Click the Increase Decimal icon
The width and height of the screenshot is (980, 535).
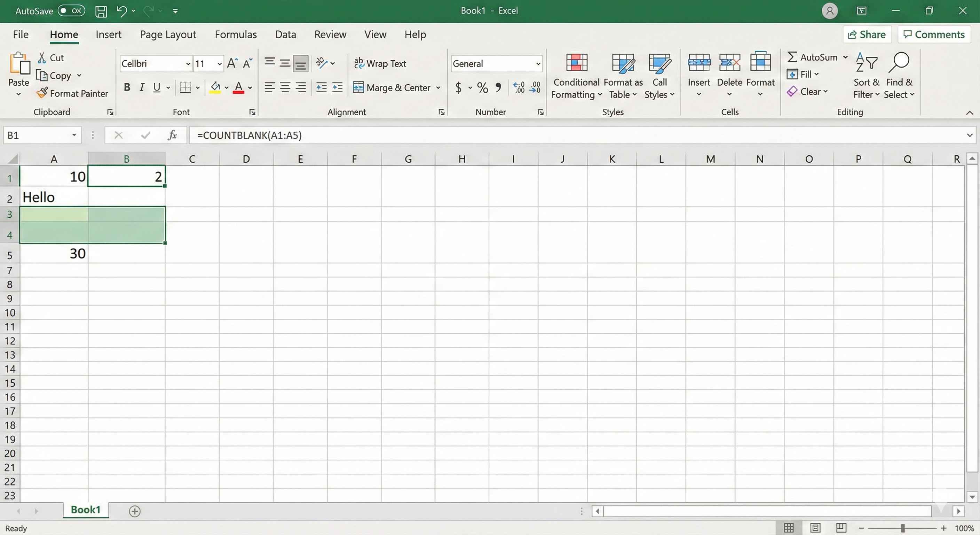518,87
